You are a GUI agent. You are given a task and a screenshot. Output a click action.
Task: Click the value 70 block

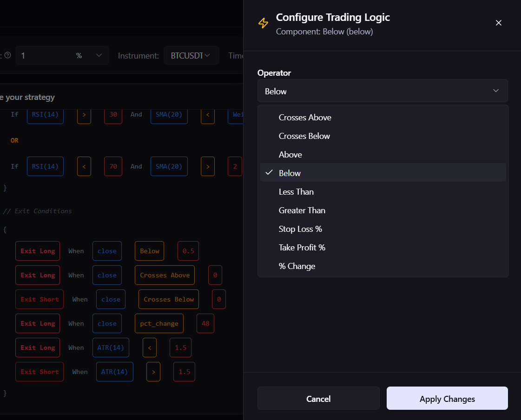click(113, 166)
